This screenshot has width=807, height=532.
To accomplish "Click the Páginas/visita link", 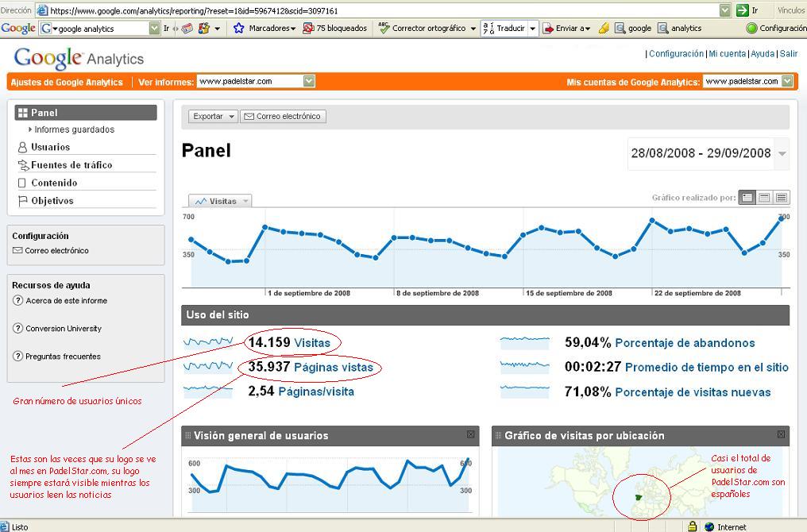I will pyautogui.click(x=316, y=391).
